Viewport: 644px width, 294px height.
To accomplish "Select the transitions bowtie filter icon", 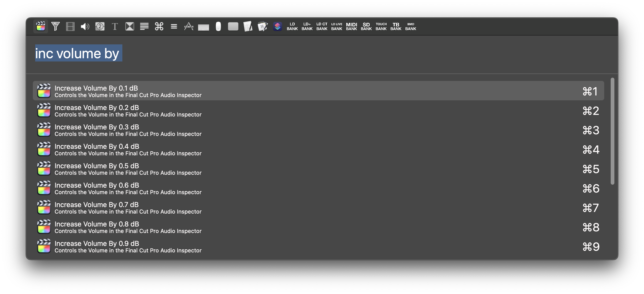I will [130, 26].
